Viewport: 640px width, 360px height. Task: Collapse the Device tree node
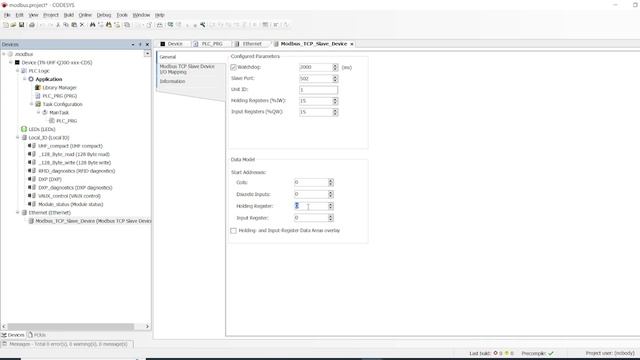[11, 62]
